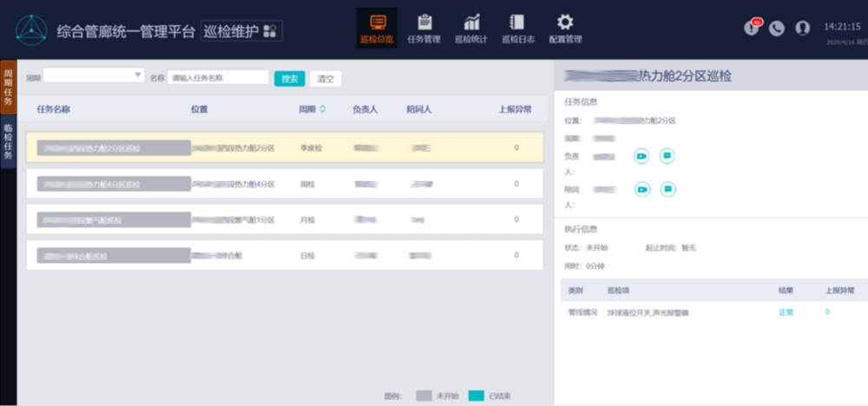Click the 清空 clear button

tap(325, 78)
